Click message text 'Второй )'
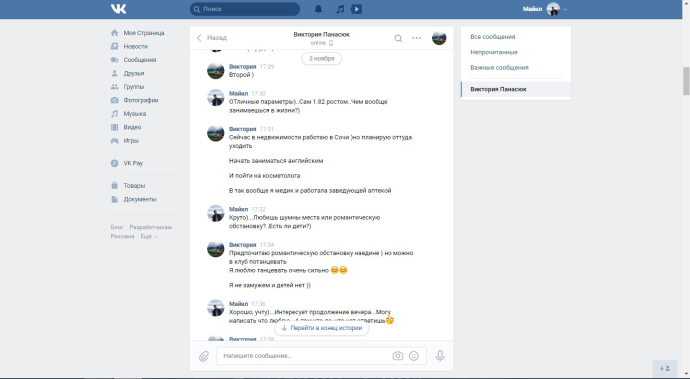Screen dimensions: 690x379 click(x=242, y=75)
